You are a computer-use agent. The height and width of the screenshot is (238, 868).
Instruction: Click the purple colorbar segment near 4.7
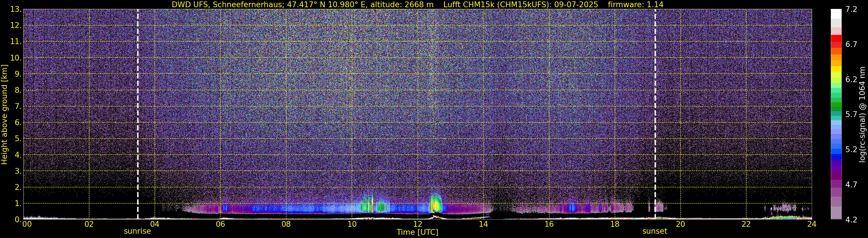tap(836, 184)
